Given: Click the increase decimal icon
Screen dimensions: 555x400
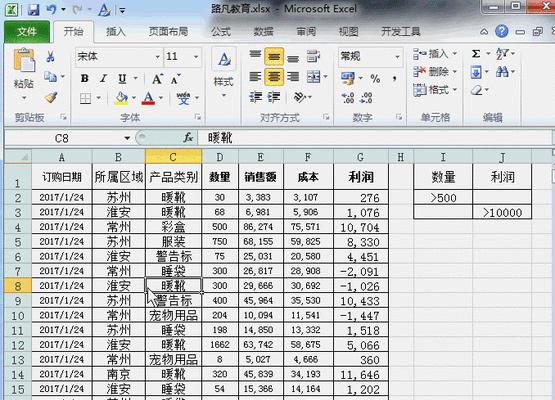Looking at the screenshot, I should click(x=348, y=98).
